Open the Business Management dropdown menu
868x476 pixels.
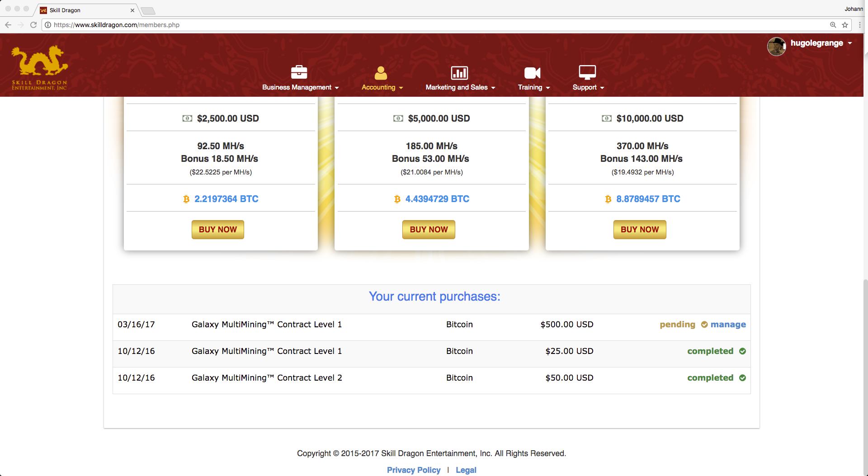pos(301,87)
